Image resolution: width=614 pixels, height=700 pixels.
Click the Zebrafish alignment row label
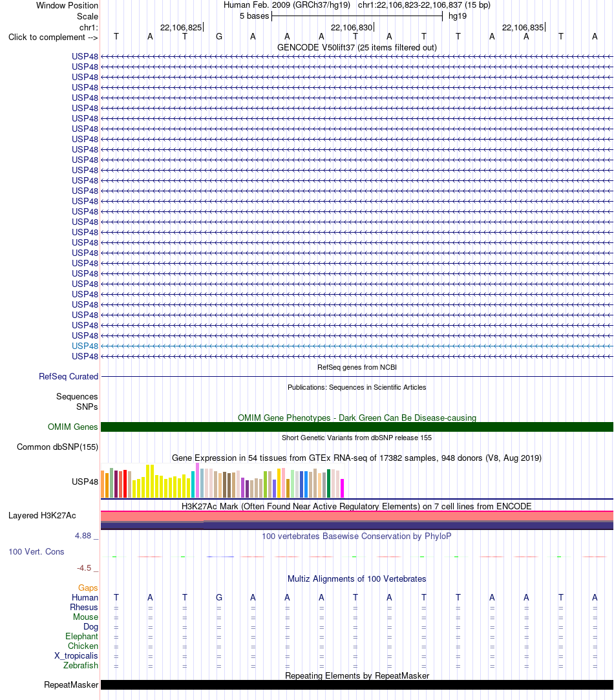[x=81, y=665]
